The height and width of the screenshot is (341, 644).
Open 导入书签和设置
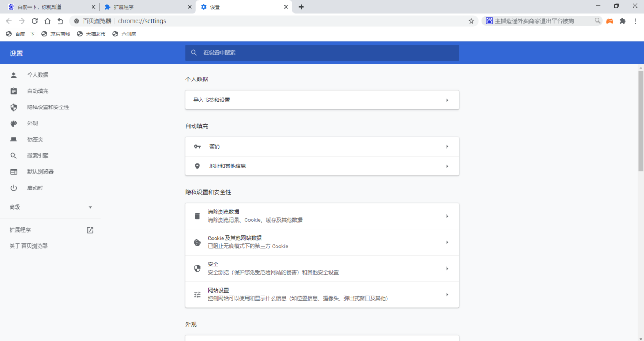[x=322, y=100]
